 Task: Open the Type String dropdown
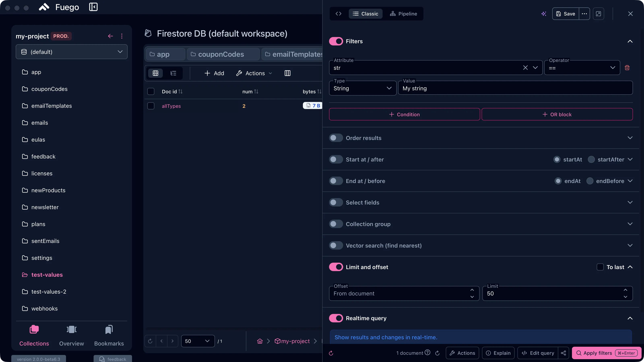pyautogui.click(x=362, y=88)
